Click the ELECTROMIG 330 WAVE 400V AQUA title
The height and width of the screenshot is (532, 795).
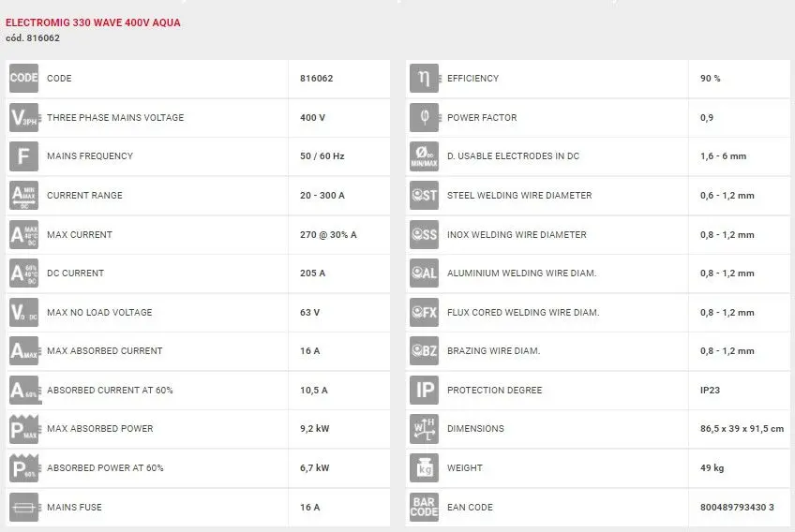pos(93,22)
